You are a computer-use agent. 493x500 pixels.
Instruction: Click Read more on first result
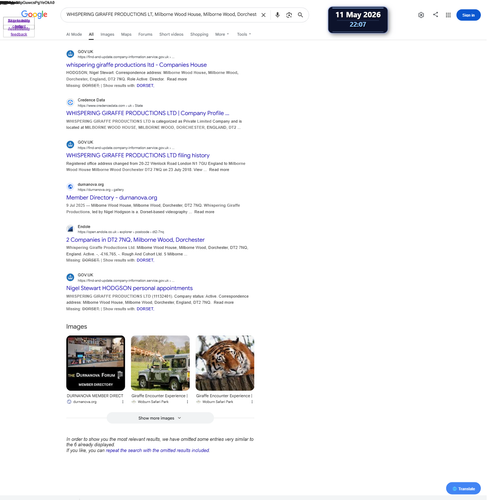[178, 79]
